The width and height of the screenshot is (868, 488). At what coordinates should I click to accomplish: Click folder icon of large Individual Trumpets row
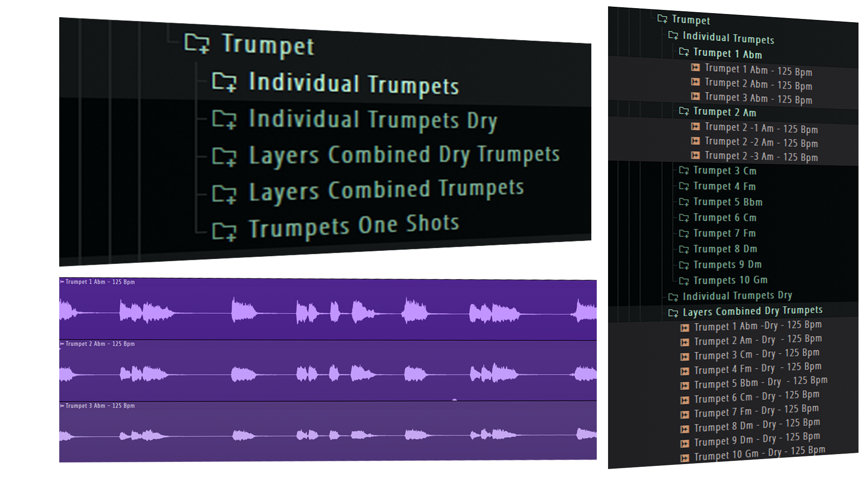pyautogui.click(x=224, y=82)
